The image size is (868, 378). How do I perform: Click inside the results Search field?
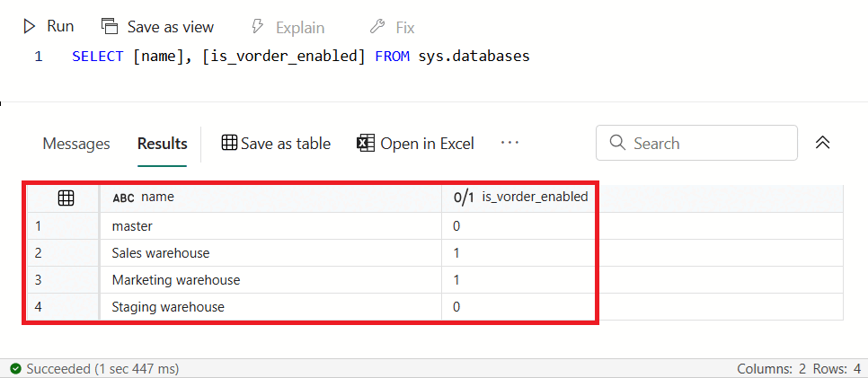coord(696,143)
